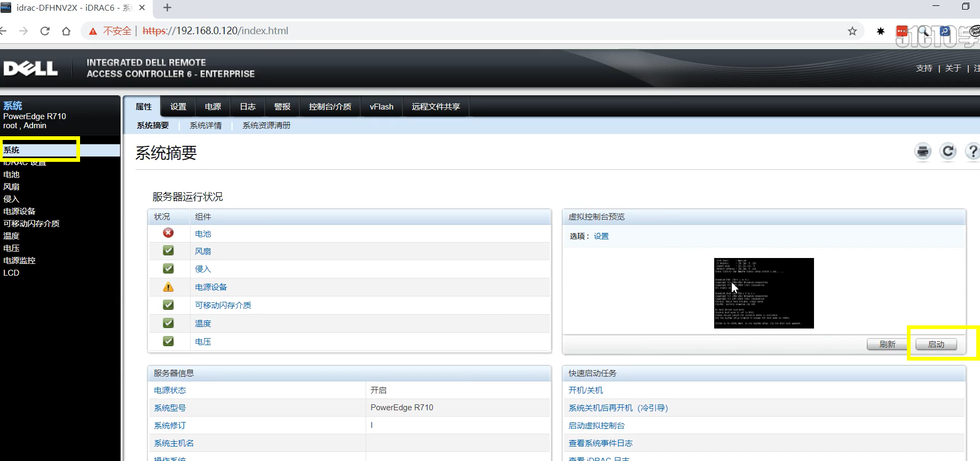
Task: Open the vFlash tab
Action: (x=382, y=107)
